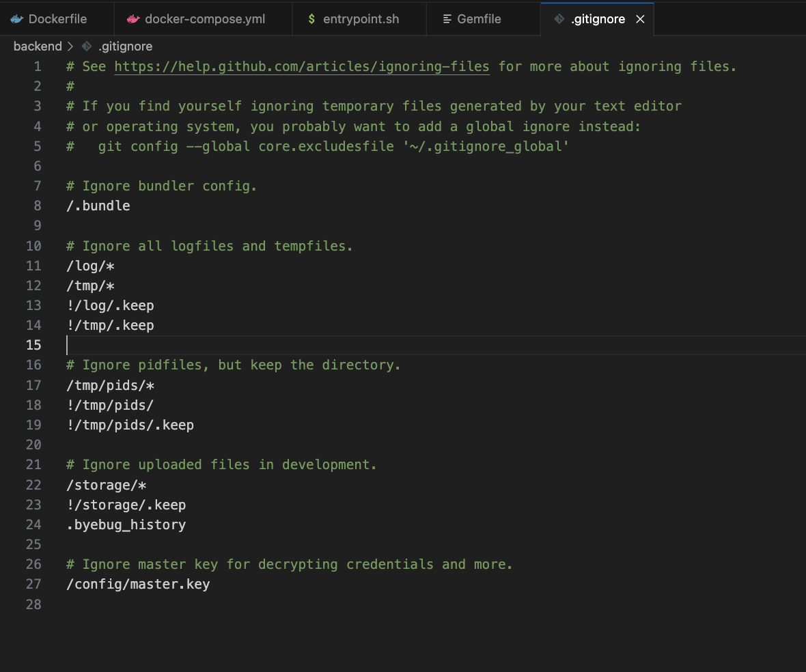The width and height of the screenshot is (806, 672).
Task: Open the entrypoint.sh tab
Action: click(359, 19)
